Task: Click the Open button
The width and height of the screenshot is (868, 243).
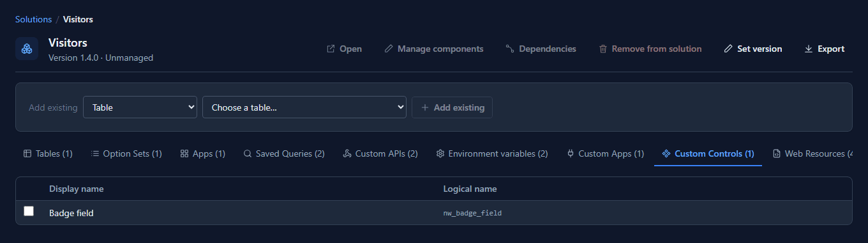Action: click(x=344, y=49)
